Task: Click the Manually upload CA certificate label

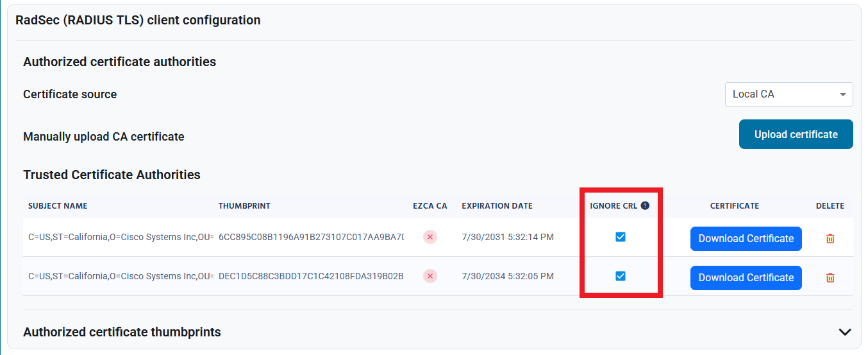Action: pyautogui.click(x=104, y=137)
